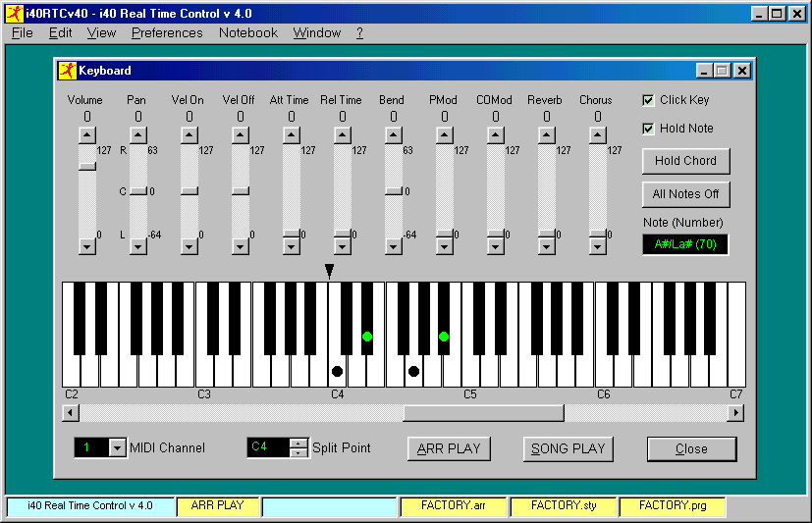Disable the Hold Note checkbox
812x523 pixels.
648,129
